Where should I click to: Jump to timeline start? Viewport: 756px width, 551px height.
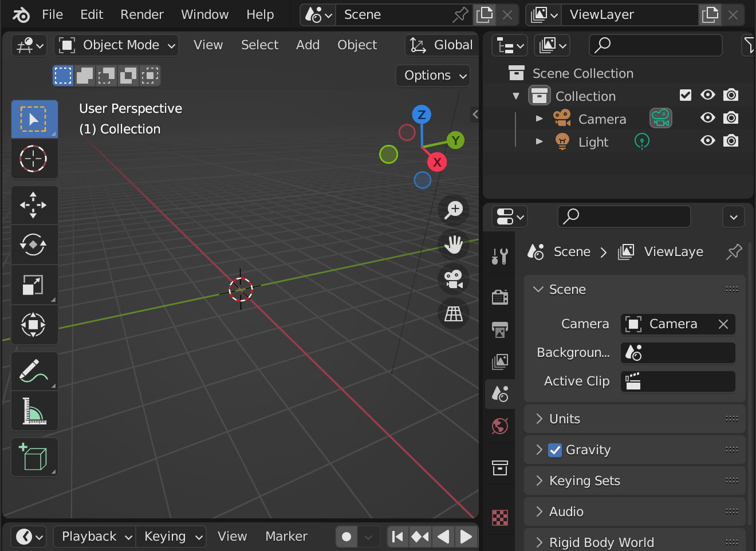pyautogui.click(x=397, y=537)
